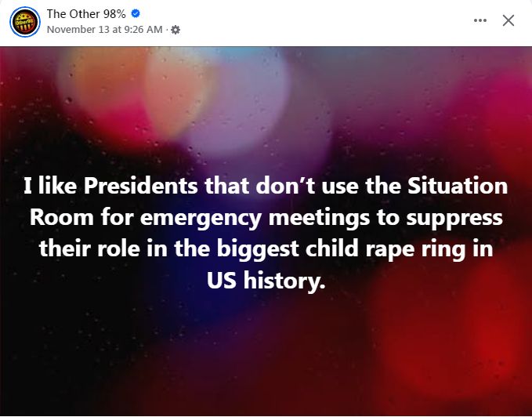The height and width of the screenshot is (417, 532).
Task: Select the word 'Presidents' in the image
Action: pos(141,186)
